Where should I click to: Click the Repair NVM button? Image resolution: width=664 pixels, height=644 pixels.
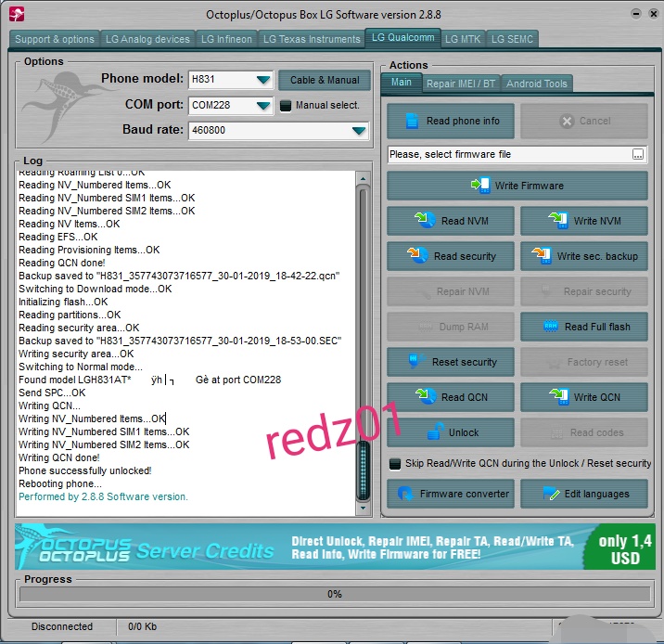point(451,291)
